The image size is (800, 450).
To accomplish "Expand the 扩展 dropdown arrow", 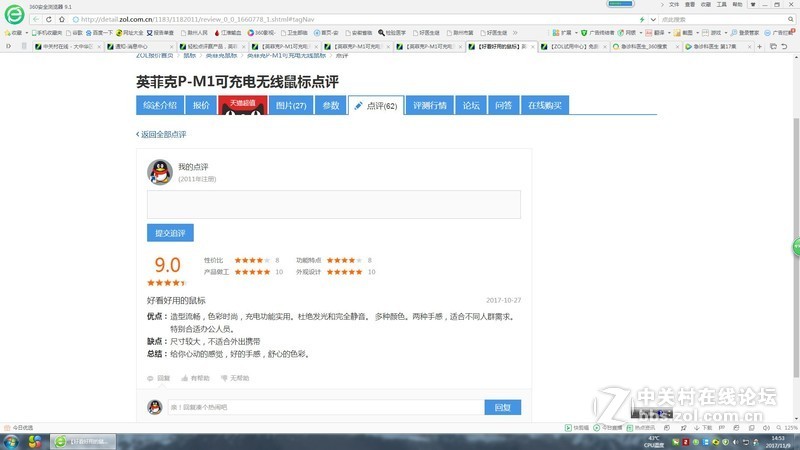I will (x=576, y=33).
